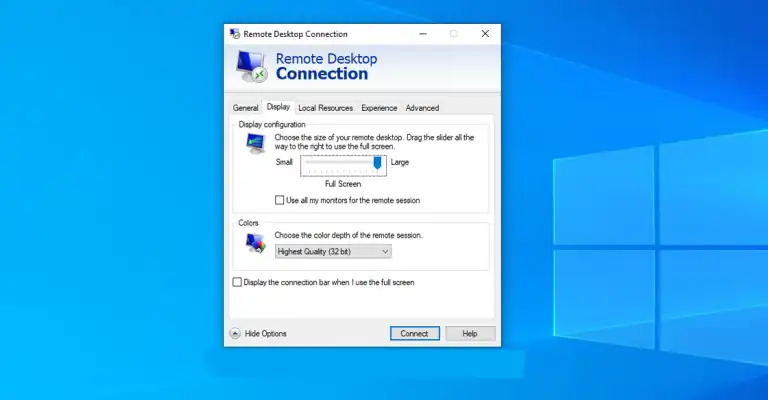
Task: Enable Use all my monitors checkbox
Action: coord(279,200)
